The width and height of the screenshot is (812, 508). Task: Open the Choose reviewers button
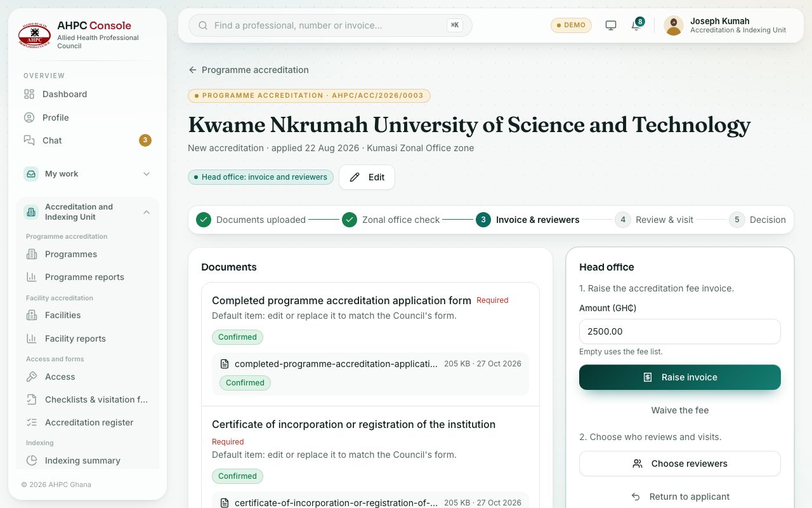pos(680,464)
